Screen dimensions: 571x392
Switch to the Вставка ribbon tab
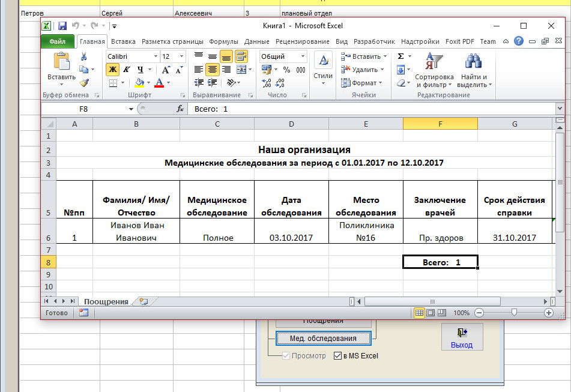click(123, 41)
